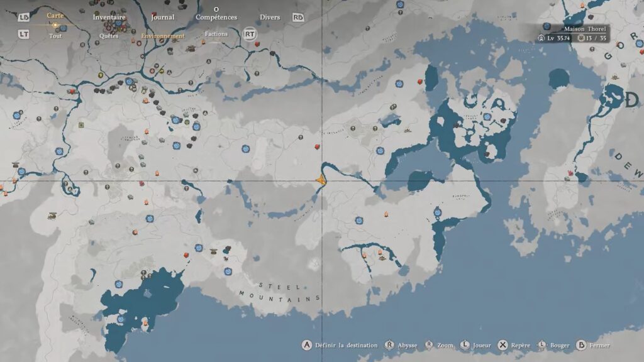Click the blue waypoint icon beside Maison Thorel
The width and height of the screenshot is (644, 362).
547,26
